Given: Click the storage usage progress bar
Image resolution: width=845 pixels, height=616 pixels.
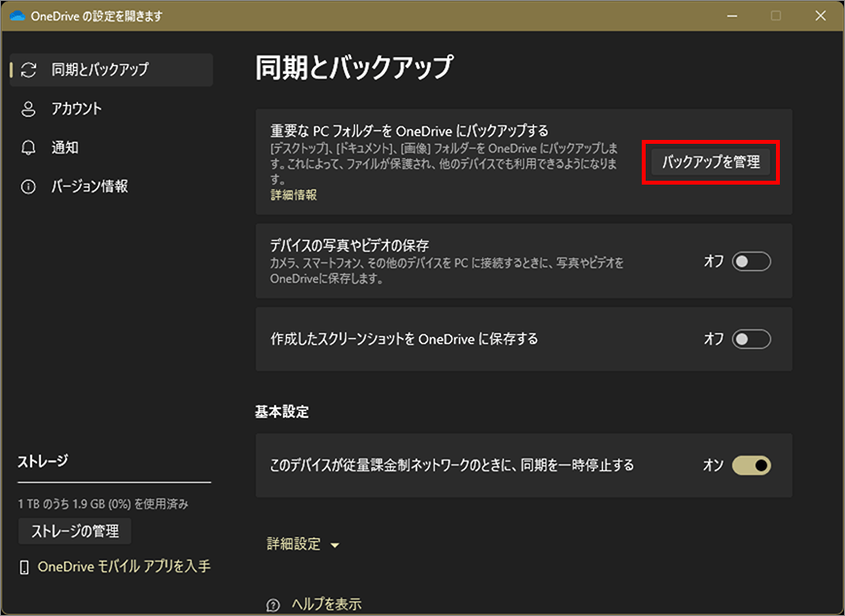Looking at the screenshot, I should pos(114,483).
